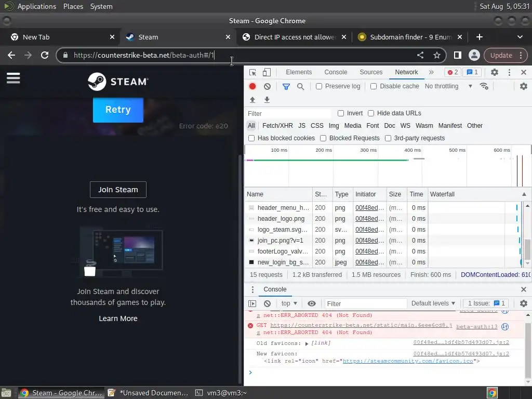Switch to vm3@vm3 terminal in taskbar
Viewport: 532px width, 399px height.
click(x=221, y=393)
